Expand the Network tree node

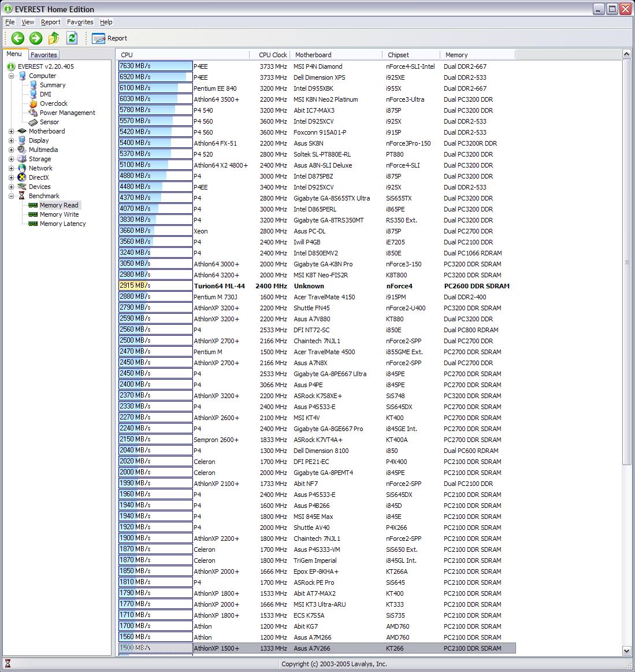[x=11, y=168]
